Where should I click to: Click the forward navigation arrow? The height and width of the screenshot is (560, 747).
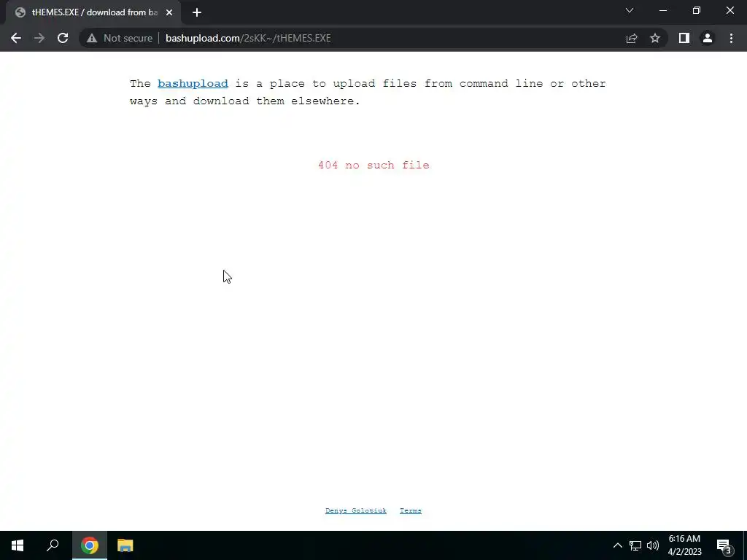tap(39, 38)
